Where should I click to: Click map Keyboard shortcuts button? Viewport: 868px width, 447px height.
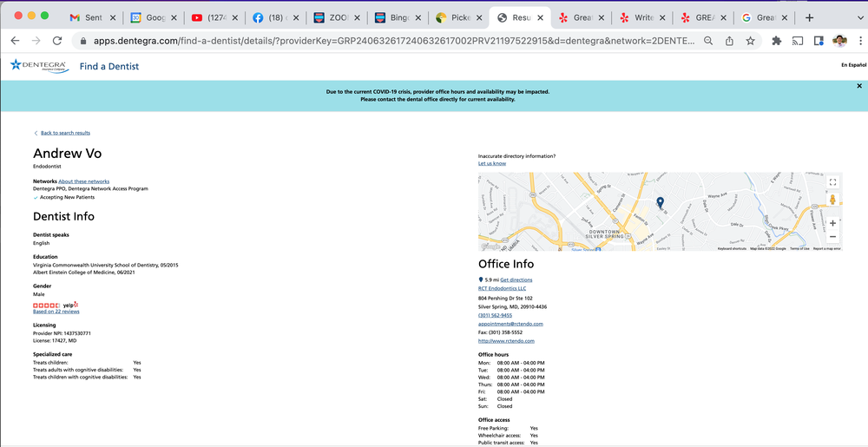click(x=732, y=249)
